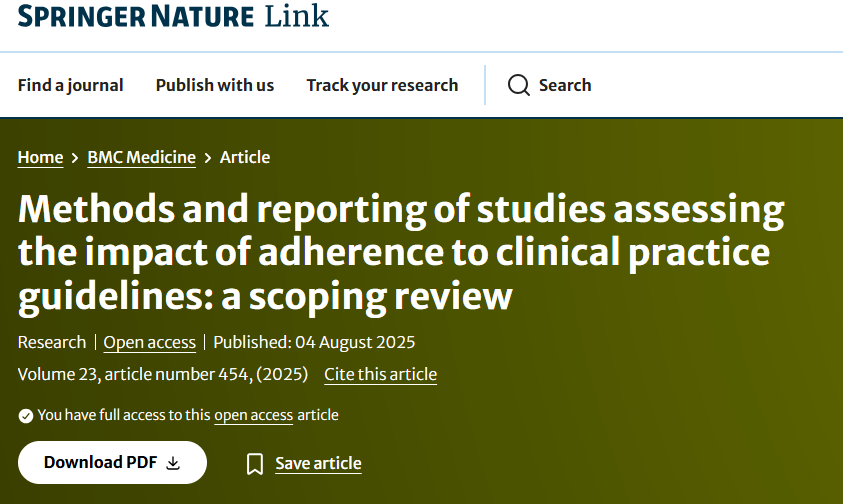This screenshot has width=843, height=504.
Task: Click the article title heading
Action: coord(400,253)
